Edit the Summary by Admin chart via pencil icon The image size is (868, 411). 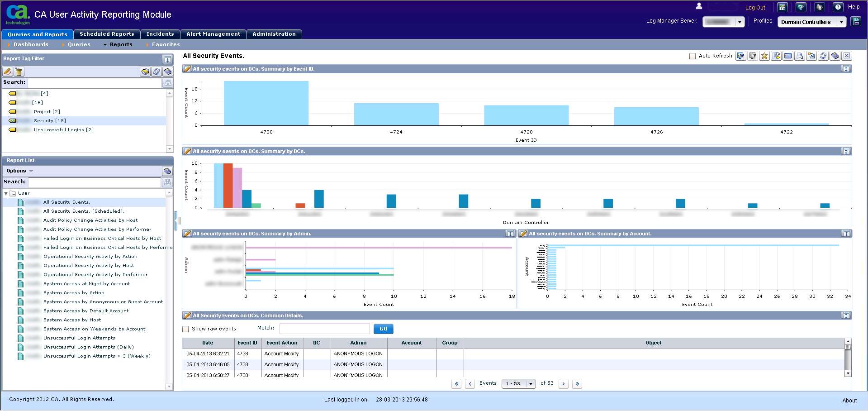coord(187,234)
